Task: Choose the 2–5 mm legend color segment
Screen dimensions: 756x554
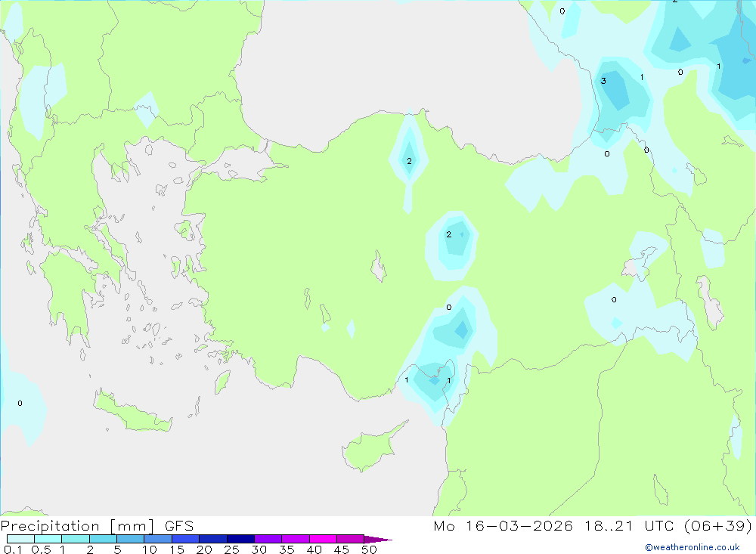Action: click(103, 539)
